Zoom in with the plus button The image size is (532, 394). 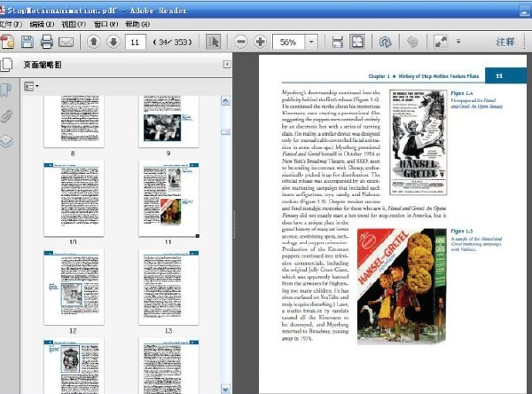(x=260, y=42)
